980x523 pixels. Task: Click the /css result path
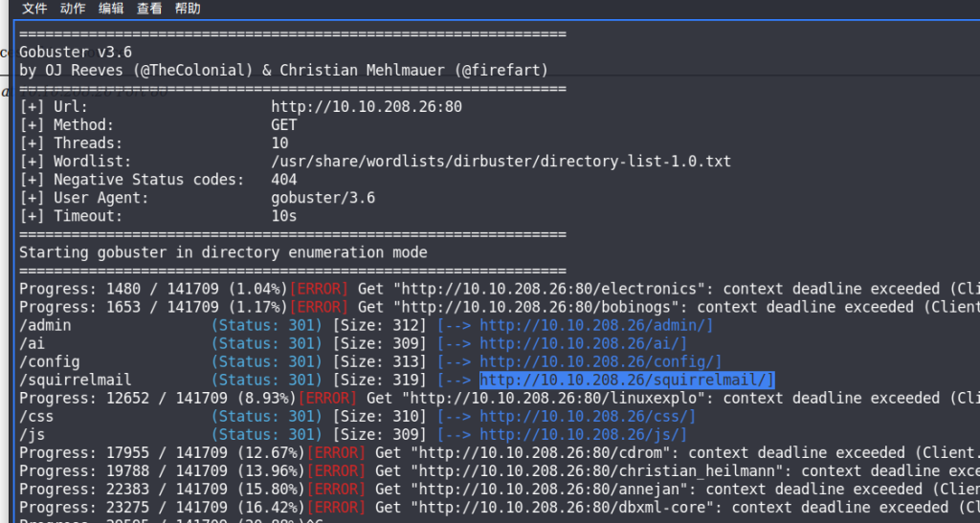(36, 416)
